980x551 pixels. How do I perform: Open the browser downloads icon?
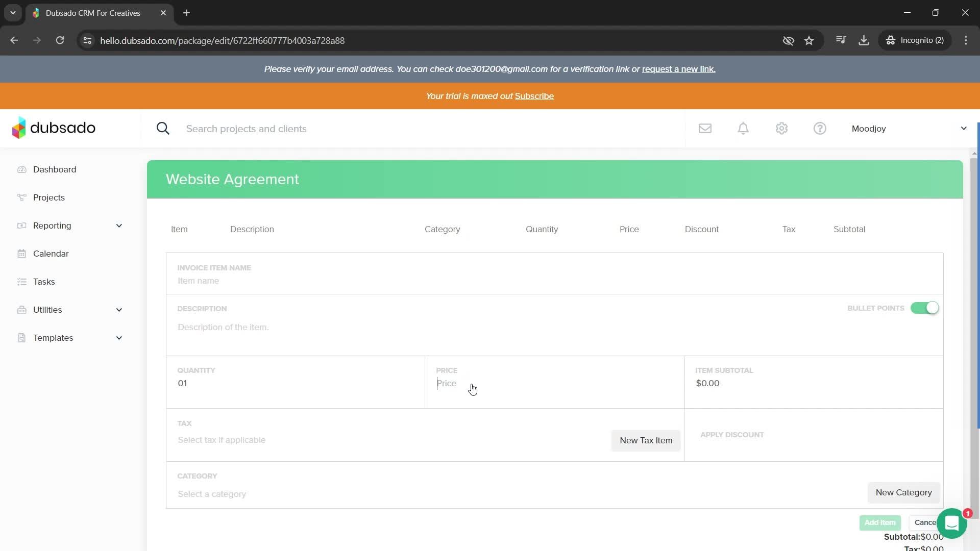[864, 40]
